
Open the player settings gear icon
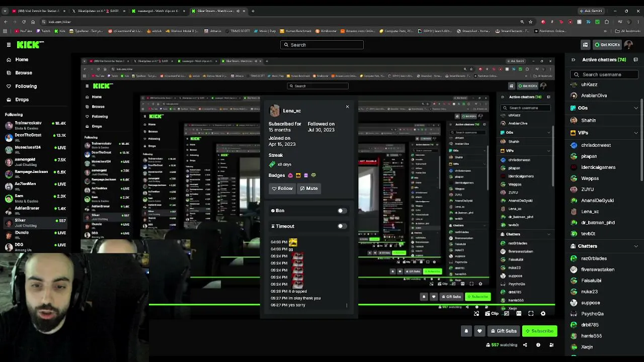pyautogui.click(x=543, y=314)
